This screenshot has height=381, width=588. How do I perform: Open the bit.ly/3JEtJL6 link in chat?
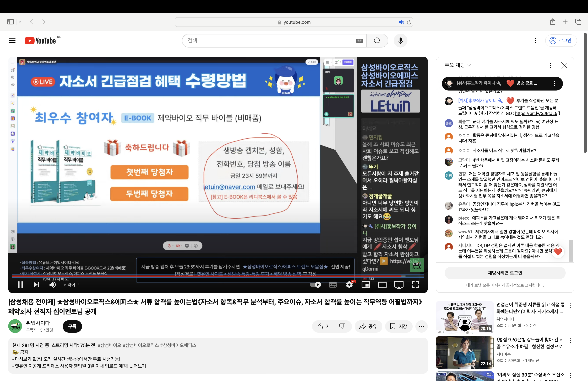click(x=536, y=113)
